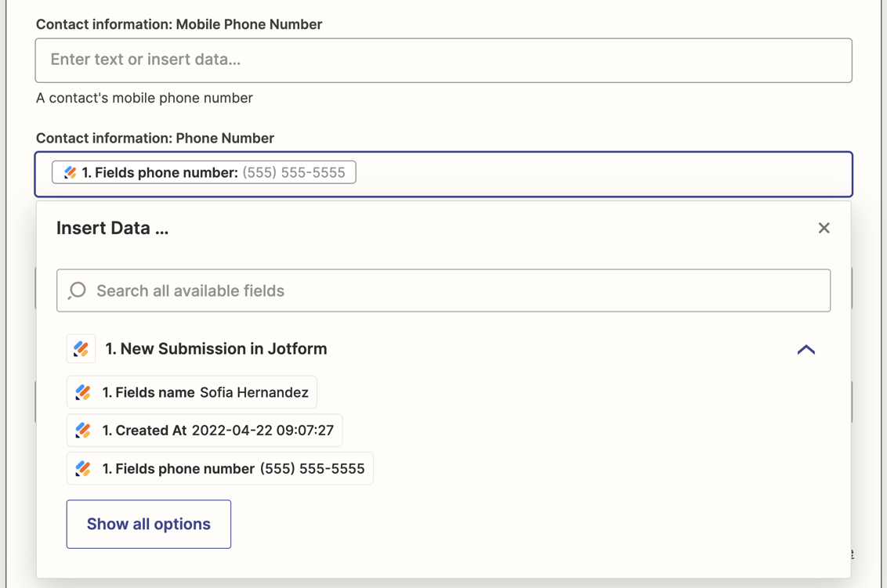Insert Fields phone number option from list
The width and height of the screenshot is (887, 588).
point(220,469)
